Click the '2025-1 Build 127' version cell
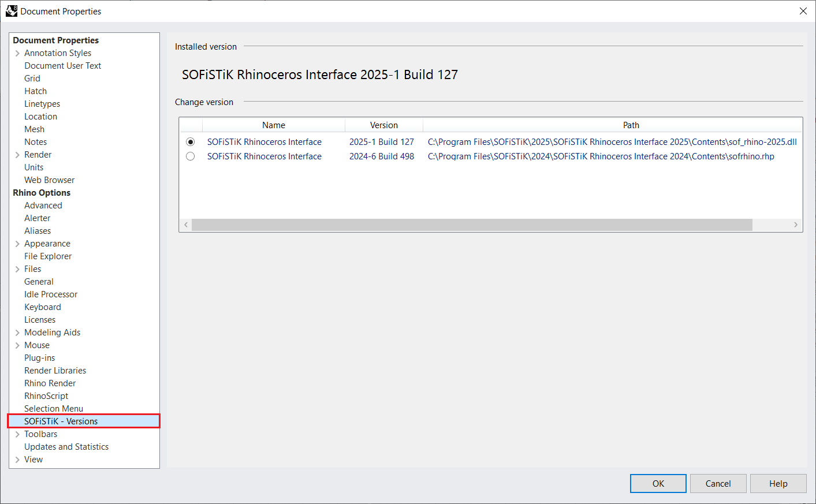Viewport: 816px width, 504px height. (382, 142)
